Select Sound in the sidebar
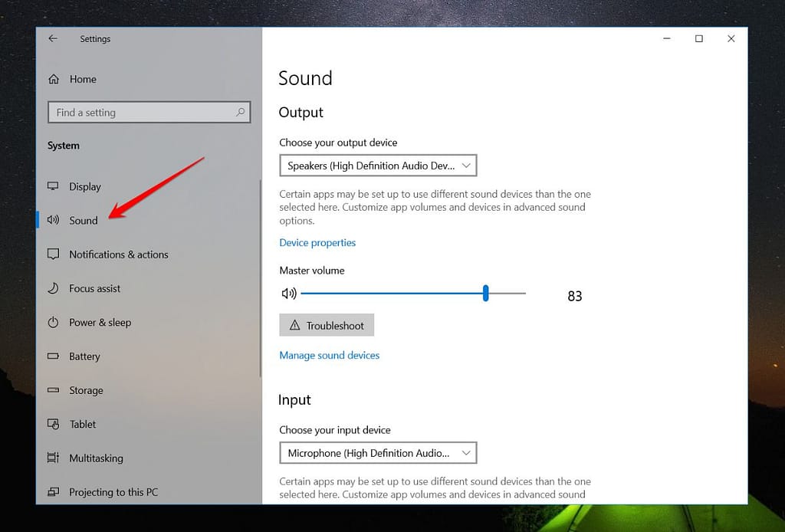This screenshot has width=785, height=532. 84,220
